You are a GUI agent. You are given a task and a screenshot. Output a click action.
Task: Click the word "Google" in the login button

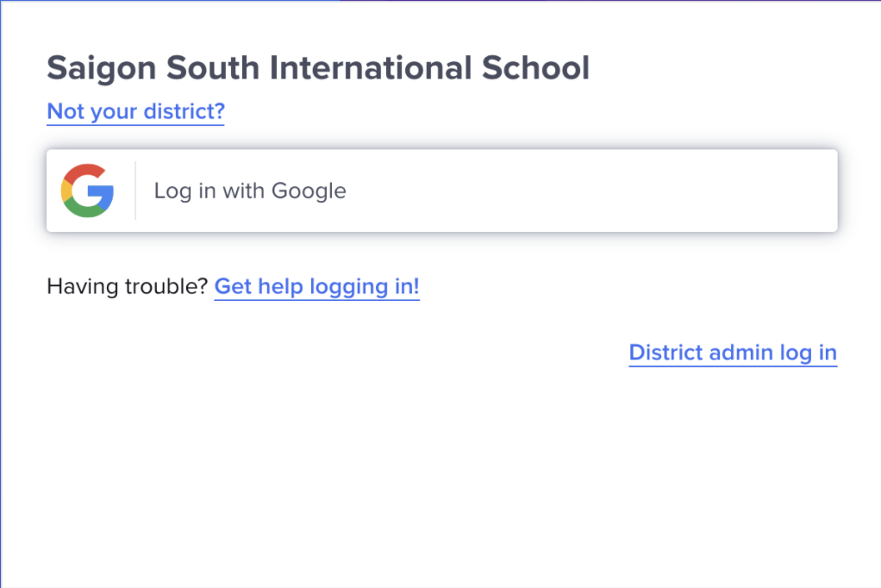309,191
